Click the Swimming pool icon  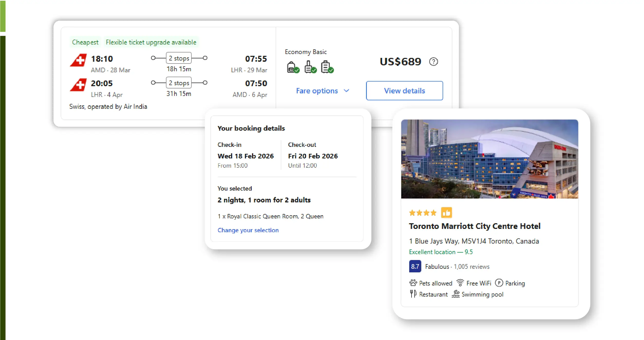click(x=455, y=293)
